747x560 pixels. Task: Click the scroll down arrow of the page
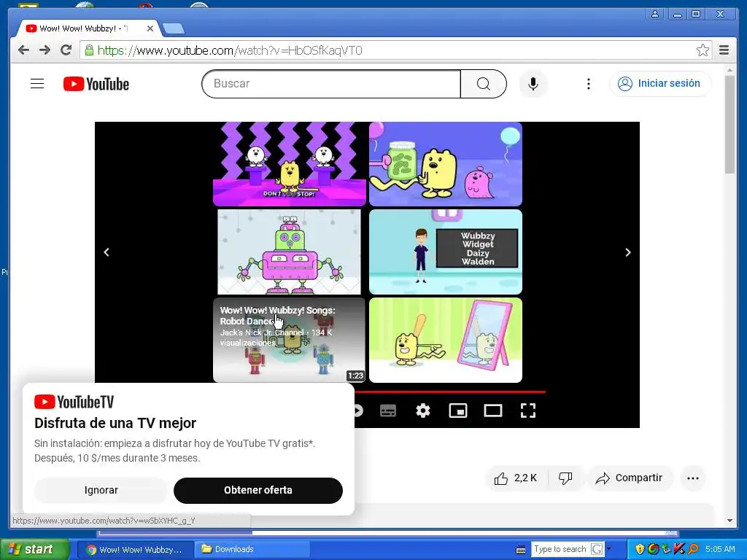729,521
